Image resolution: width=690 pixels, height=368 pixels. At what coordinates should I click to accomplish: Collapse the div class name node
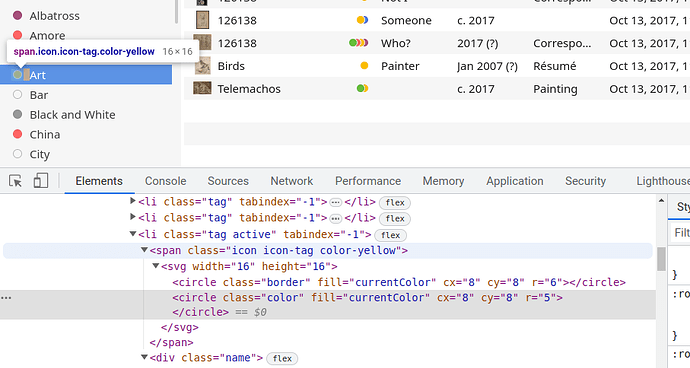tap(144, 357)
